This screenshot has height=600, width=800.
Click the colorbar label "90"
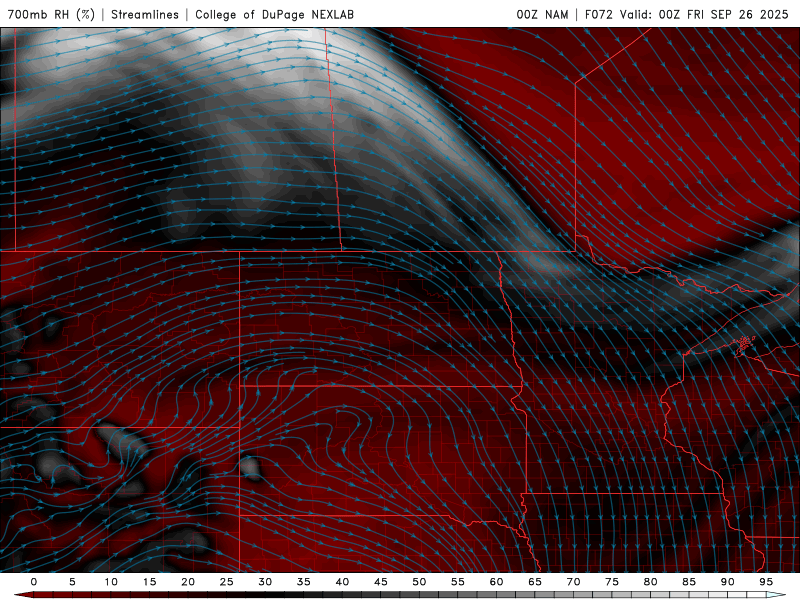coord(727,582)
